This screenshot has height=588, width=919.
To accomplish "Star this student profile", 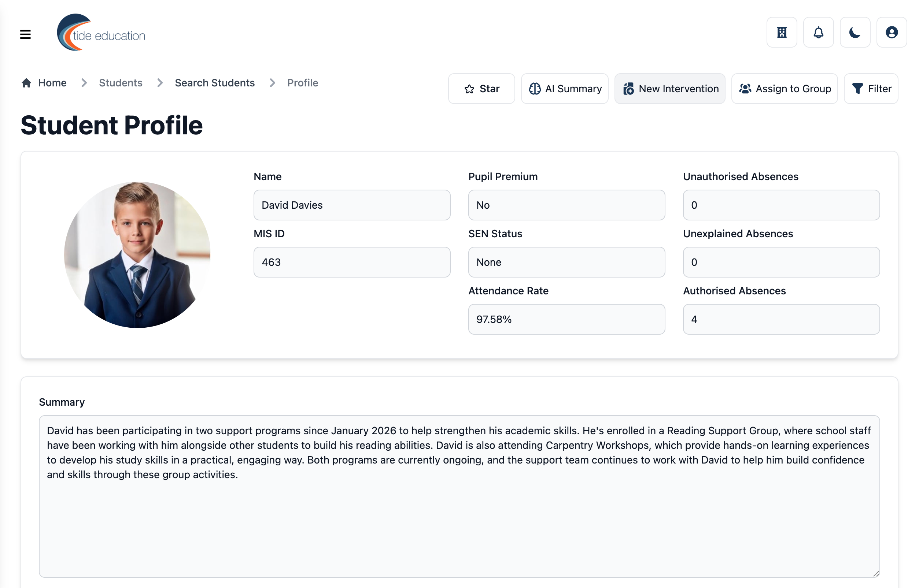I will pos(481,89).
